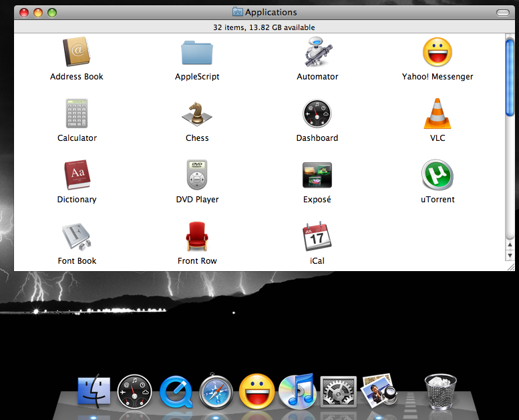Screen dimensions: 519x420
Task: Open the AppleScript folder icon
Action: tap(197, 52)
